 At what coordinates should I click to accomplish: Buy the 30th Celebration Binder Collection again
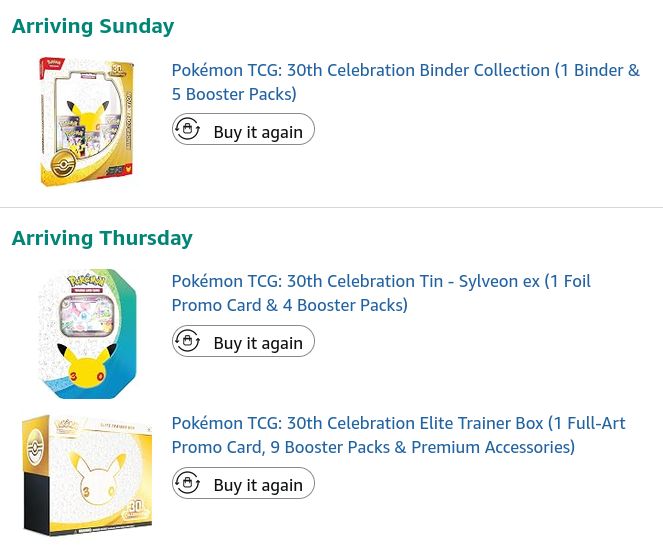(x=243, y=129)
